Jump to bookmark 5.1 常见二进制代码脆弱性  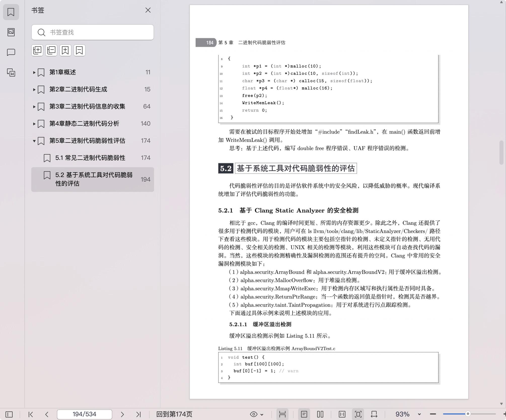(90, 158)
